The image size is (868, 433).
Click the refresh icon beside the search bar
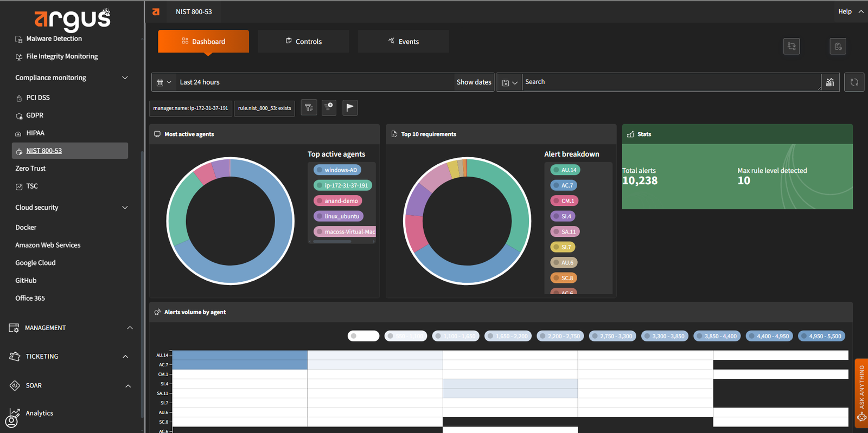(x=854, y=82)
